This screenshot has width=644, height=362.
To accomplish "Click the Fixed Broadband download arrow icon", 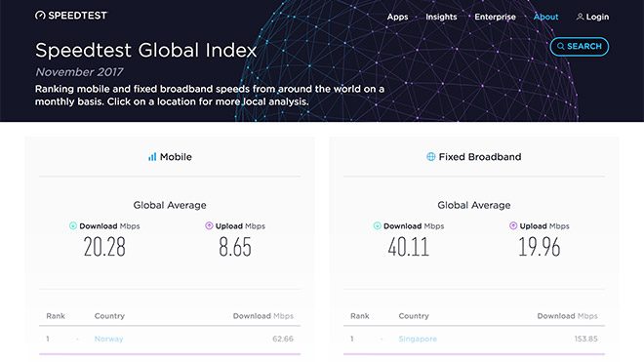I will (x=377, y=225).
